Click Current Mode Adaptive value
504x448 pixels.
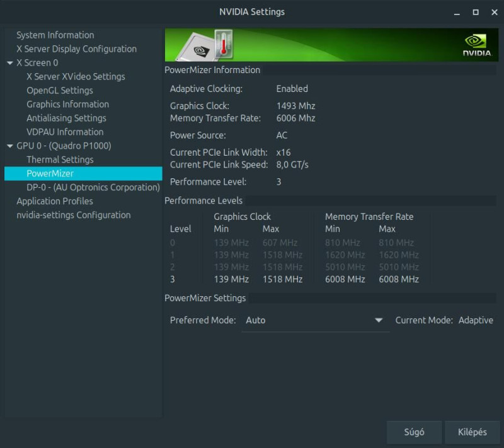tap(476, 321)
